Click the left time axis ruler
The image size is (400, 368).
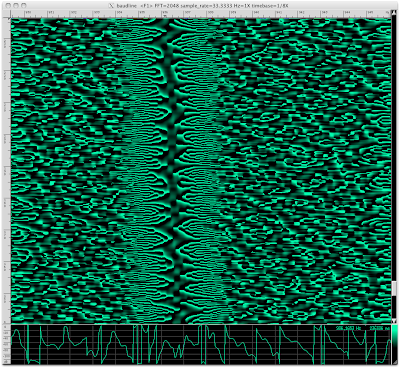[7, 170]
